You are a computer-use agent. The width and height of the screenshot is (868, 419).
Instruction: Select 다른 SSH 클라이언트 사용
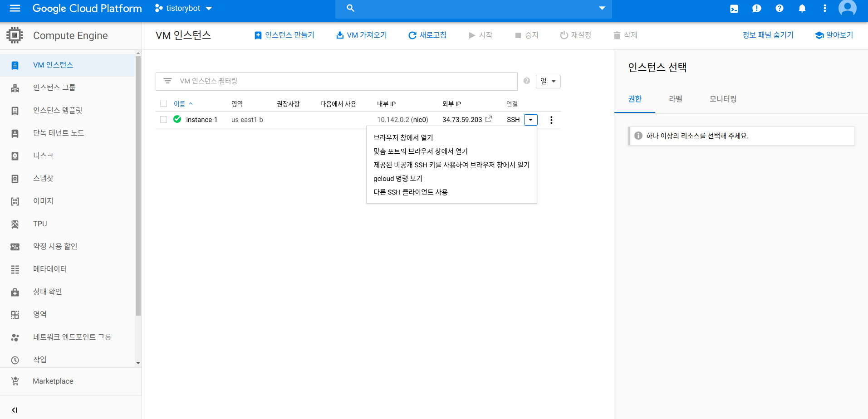click(x=451, y=192)
